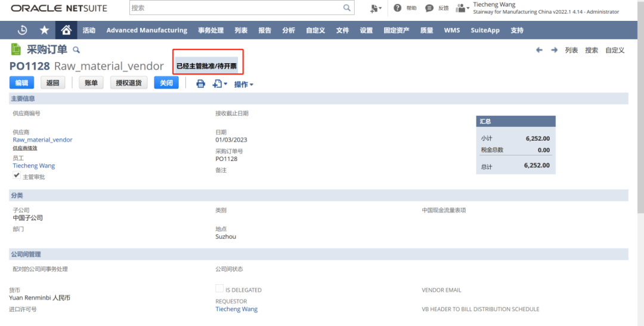Click the Feedback speech bubble icon

point(429,8)
